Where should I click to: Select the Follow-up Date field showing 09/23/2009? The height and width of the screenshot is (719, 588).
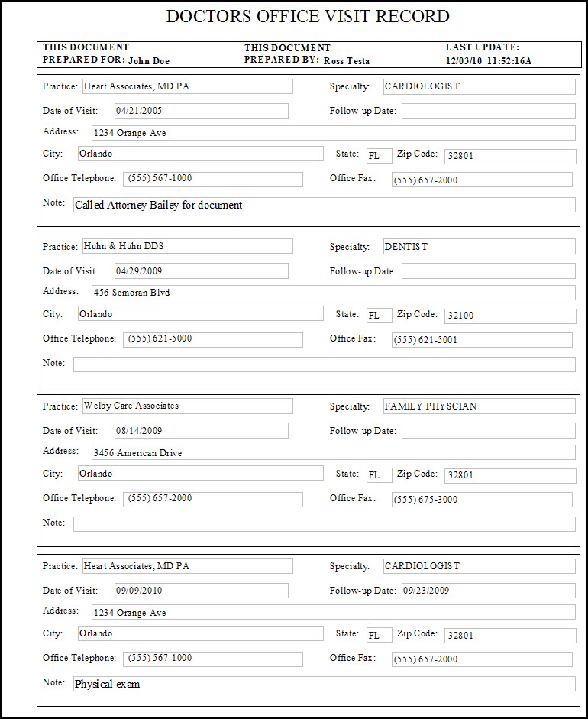(489, 591)
